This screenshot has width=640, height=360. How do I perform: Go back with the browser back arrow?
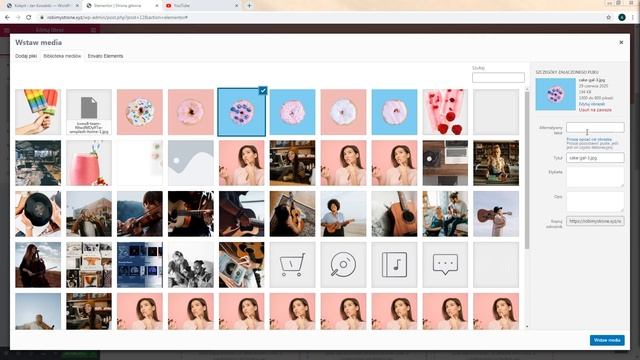7,18
